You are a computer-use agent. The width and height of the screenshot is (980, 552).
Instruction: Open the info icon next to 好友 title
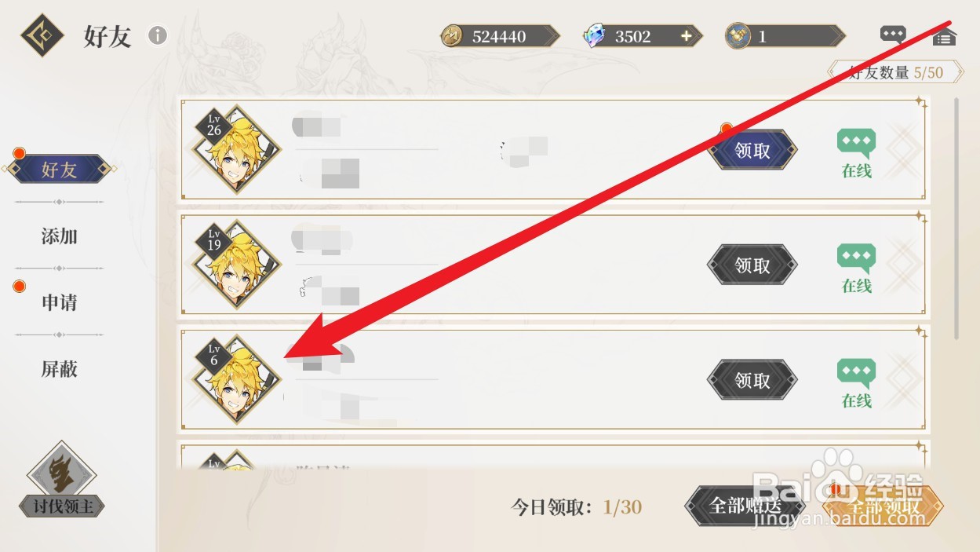pyautogui.click(x=158, y=35)
